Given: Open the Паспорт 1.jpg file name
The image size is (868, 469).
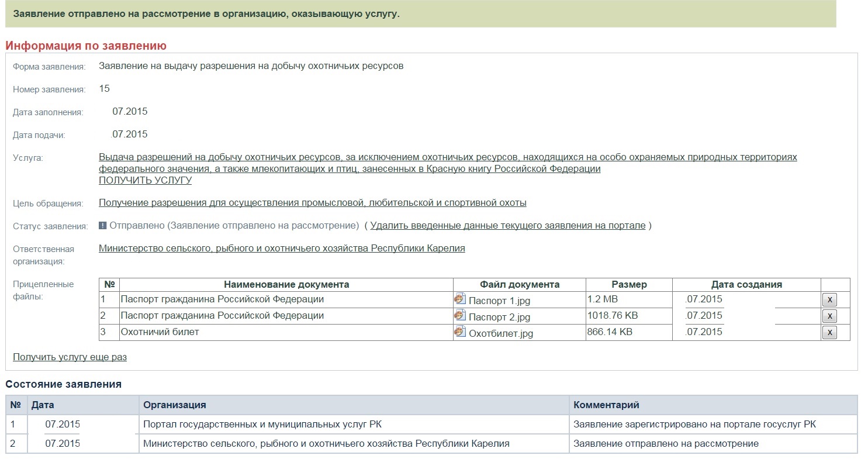Looking at the screenshot, I should coord(499,301).
